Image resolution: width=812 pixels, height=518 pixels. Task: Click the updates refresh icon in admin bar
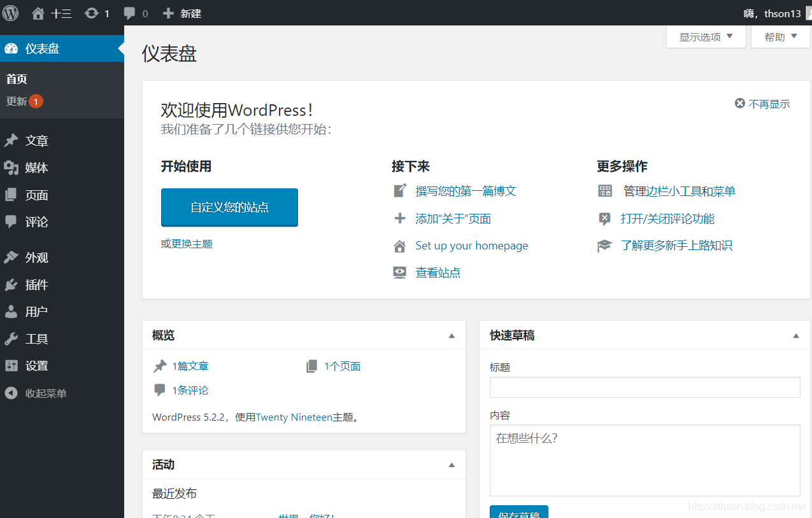(x=92, y=13)
